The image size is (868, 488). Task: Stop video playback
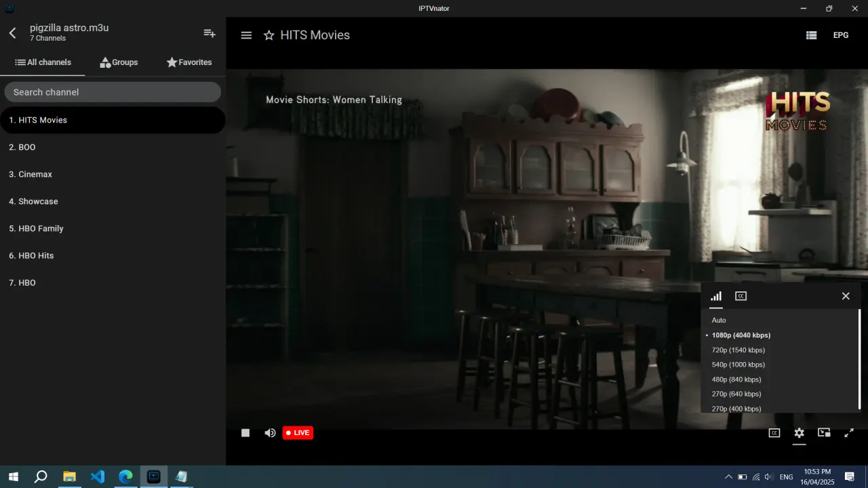click(x=245, y=432)
